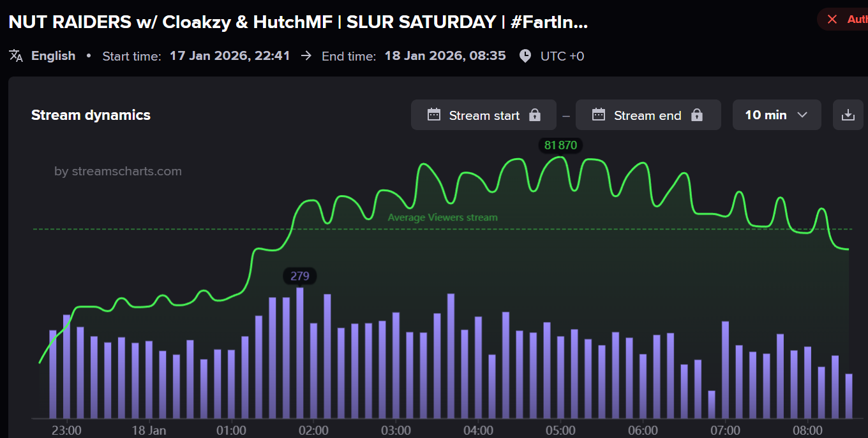
Task: Open the Stream start date picker
Action: coord(483,115)
